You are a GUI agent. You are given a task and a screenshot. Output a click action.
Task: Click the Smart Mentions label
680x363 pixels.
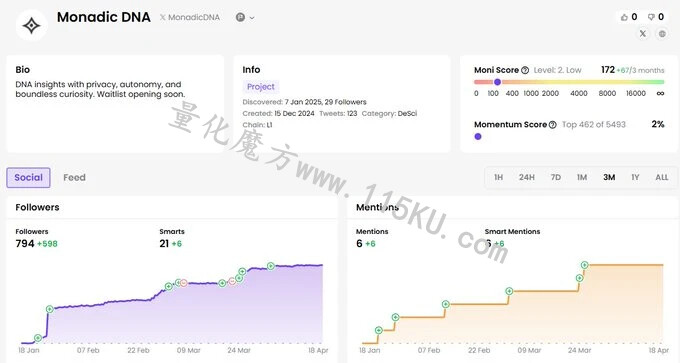point(512,232)
